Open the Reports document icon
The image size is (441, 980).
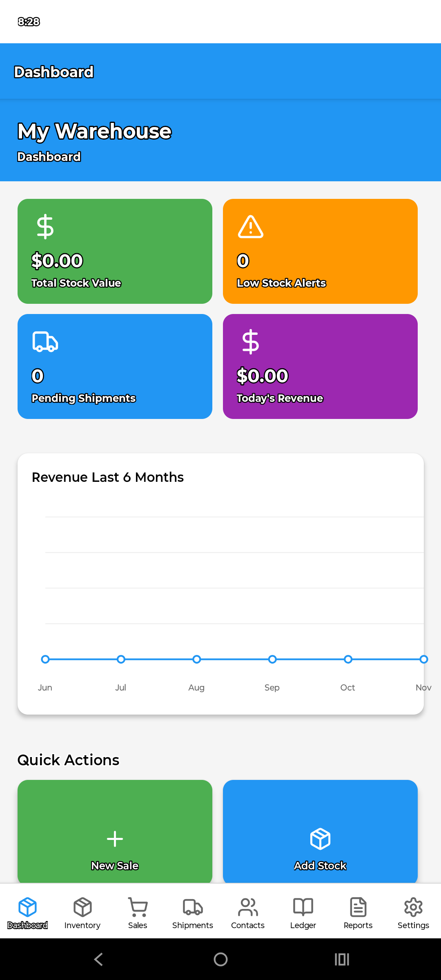(358, 907)
